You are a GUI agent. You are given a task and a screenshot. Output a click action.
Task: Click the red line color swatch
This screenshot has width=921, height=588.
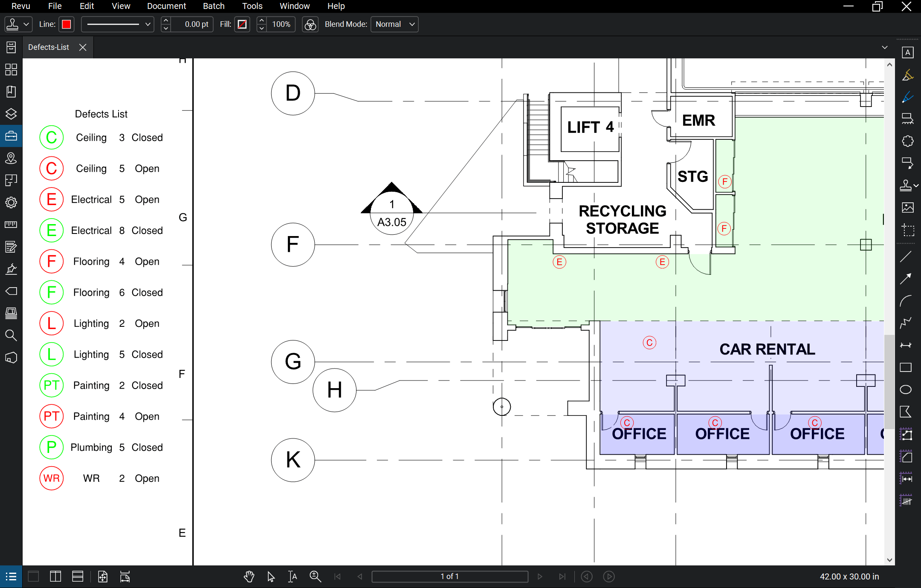67,24
